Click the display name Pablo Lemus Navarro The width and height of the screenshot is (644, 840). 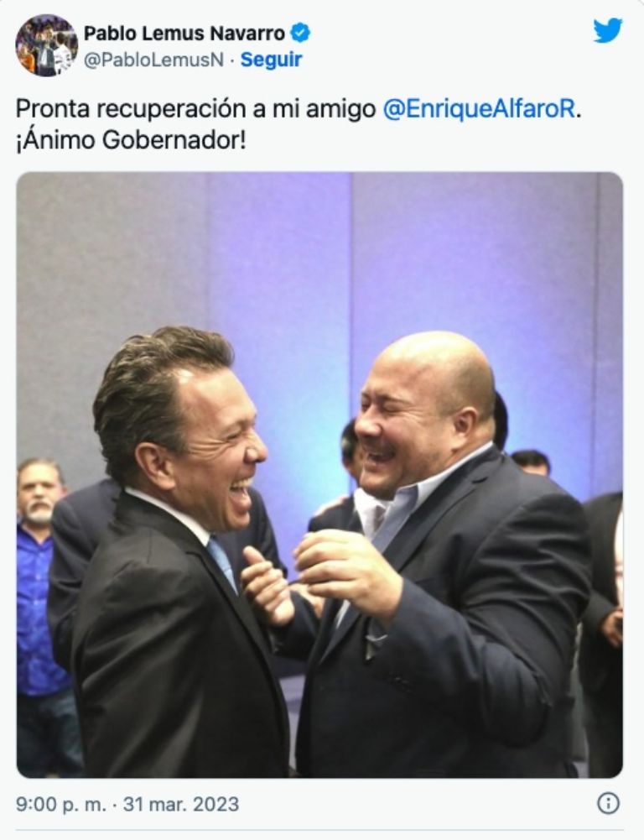pos(184,34)
